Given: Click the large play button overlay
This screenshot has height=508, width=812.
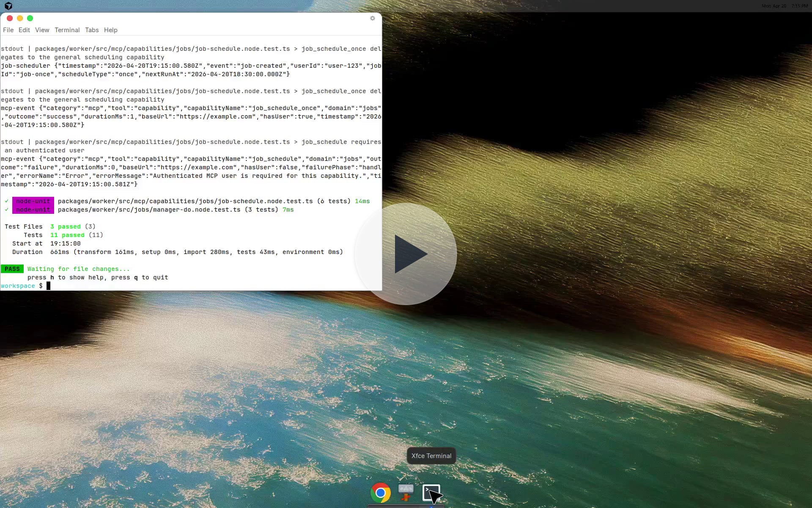Looking at the screenshot, I should pos(406,254).
